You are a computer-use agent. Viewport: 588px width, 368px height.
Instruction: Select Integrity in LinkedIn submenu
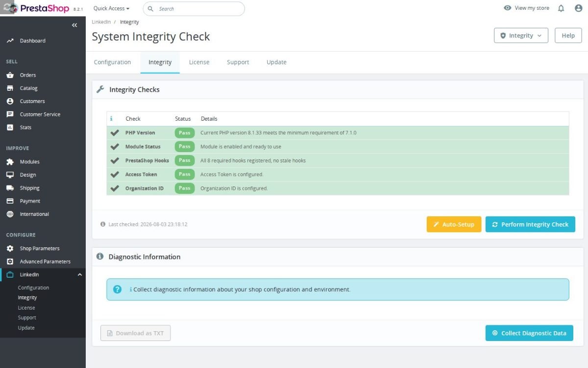[x=27, y=298]
